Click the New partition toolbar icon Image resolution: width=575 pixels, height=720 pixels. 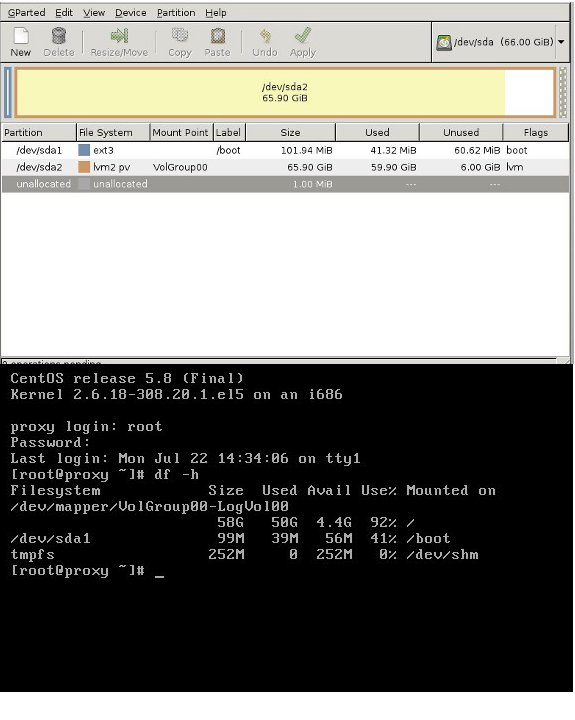pos(21,36)
